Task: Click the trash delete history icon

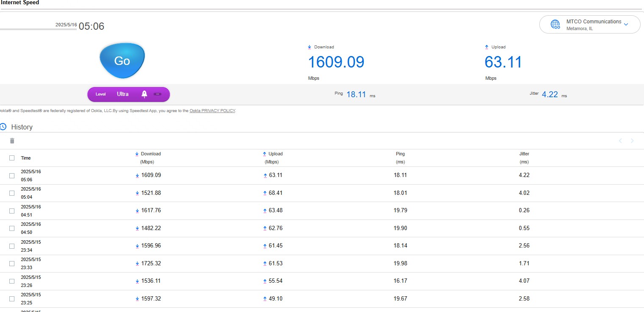Action: point(12,141)
